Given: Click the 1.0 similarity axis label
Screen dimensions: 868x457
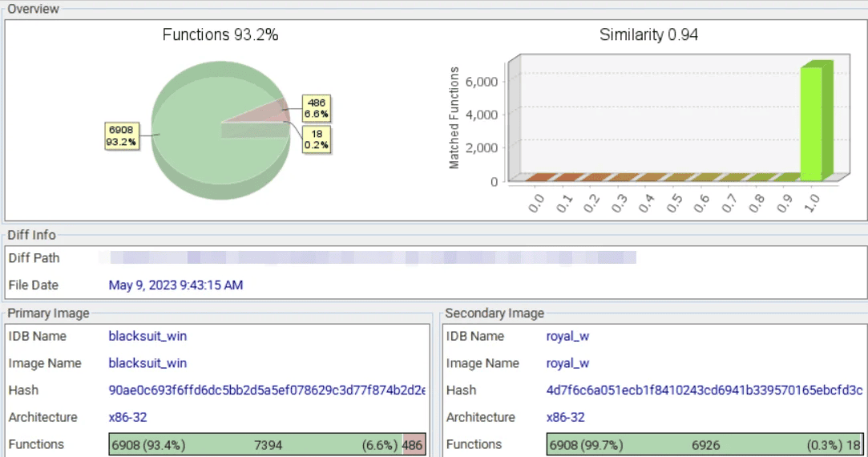Looking at the screenshot, I should 812,204.
